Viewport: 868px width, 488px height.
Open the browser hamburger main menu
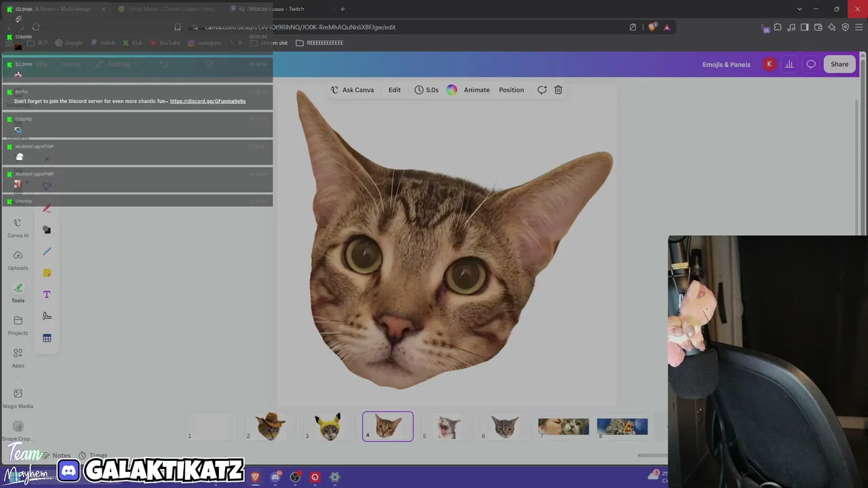pos(859,27)
